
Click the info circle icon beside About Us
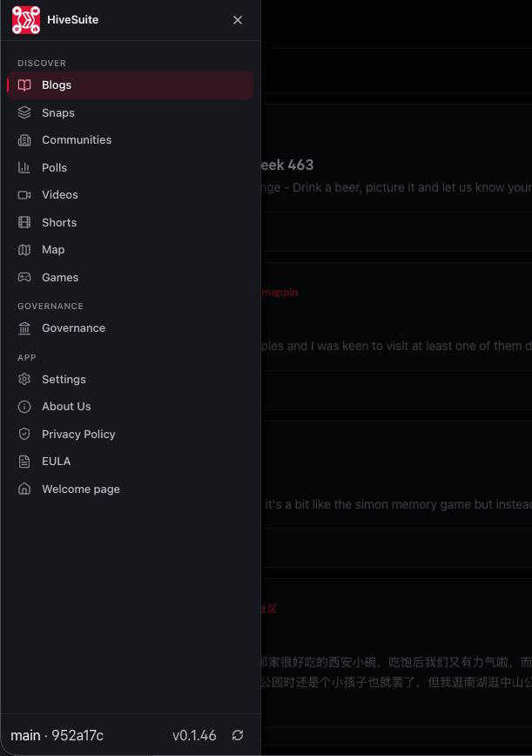coord(24,407)
